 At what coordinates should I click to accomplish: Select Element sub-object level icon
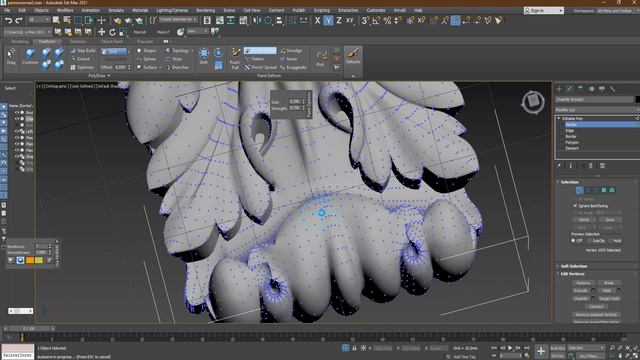click(x=612, y=190)
